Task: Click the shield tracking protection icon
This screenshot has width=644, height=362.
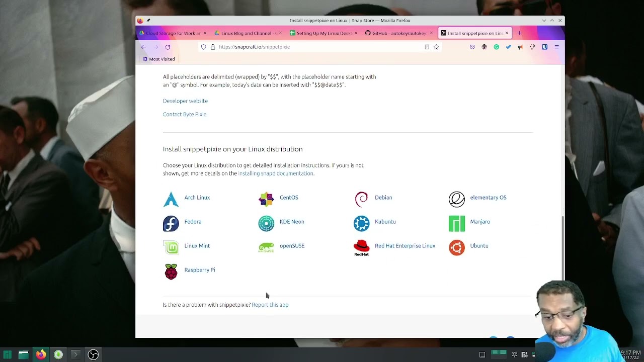Action: [x=203, y=47]
